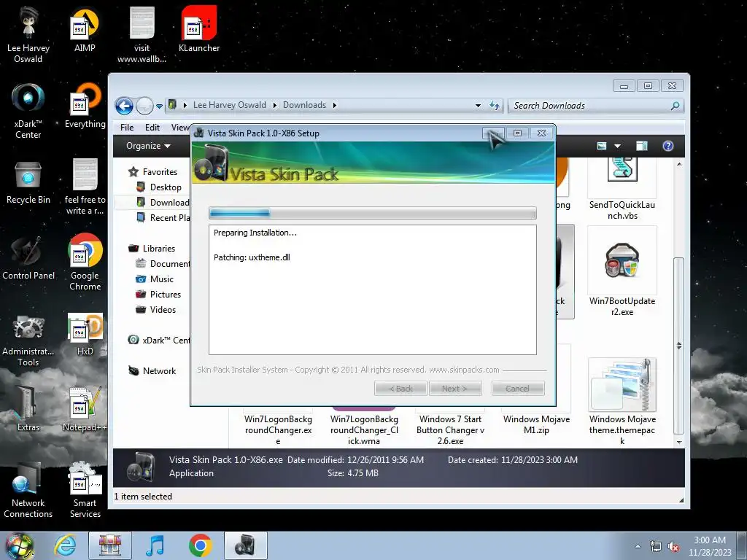Refresh the Downloads folder address bar
747x560 pixels.
coord(495,106)
